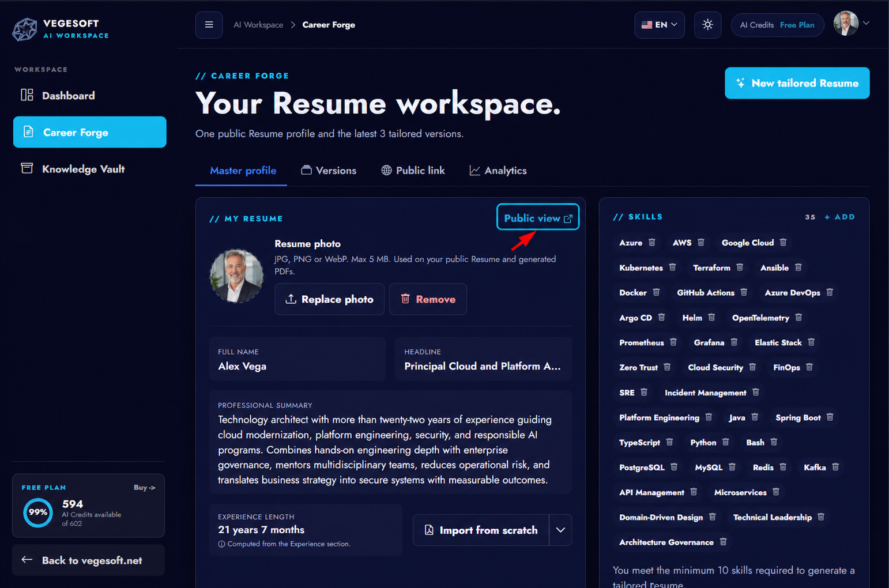Viewport: 889px width, 588px height.
Task: Delete the Docker skill trash icon
Action: [656, 292]
